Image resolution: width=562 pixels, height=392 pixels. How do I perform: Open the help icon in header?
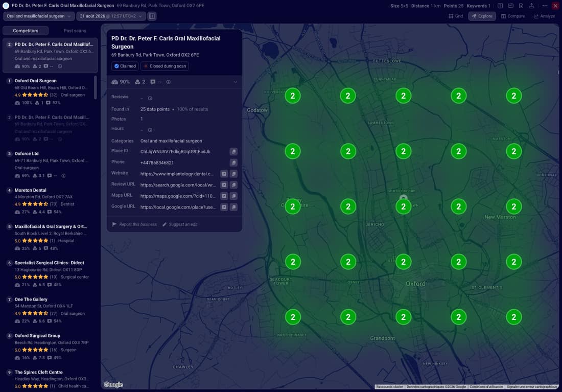pyautogui.click(x=500, y=6)
